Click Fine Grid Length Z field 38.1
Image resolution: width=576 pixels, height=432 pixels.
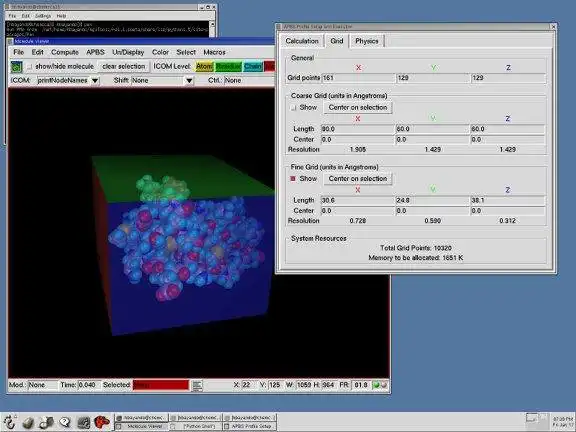point(508,200)
